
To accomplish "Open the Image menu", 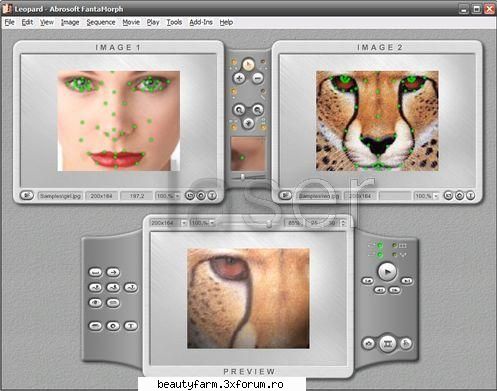I will [70, 22].
